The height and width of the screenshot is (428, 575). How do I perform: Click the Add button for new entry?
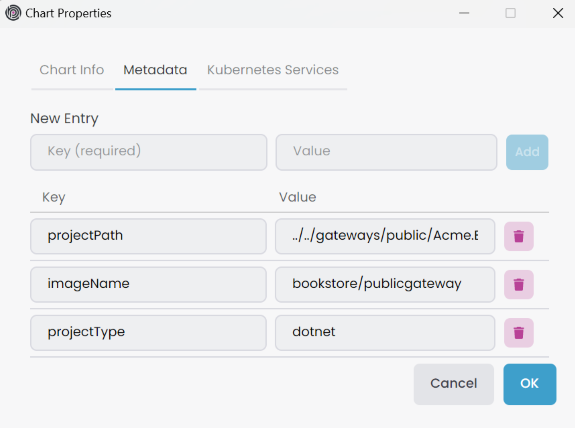527,152
